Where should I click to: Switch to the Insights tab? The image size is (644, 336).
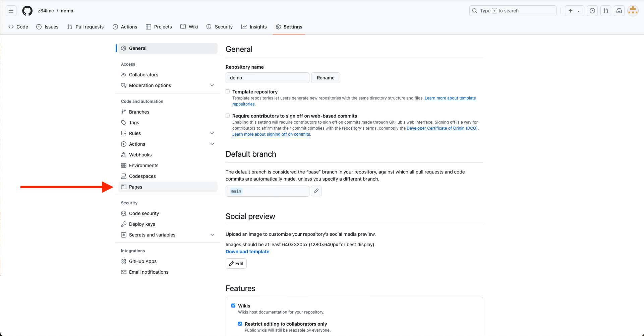(254, 27)
